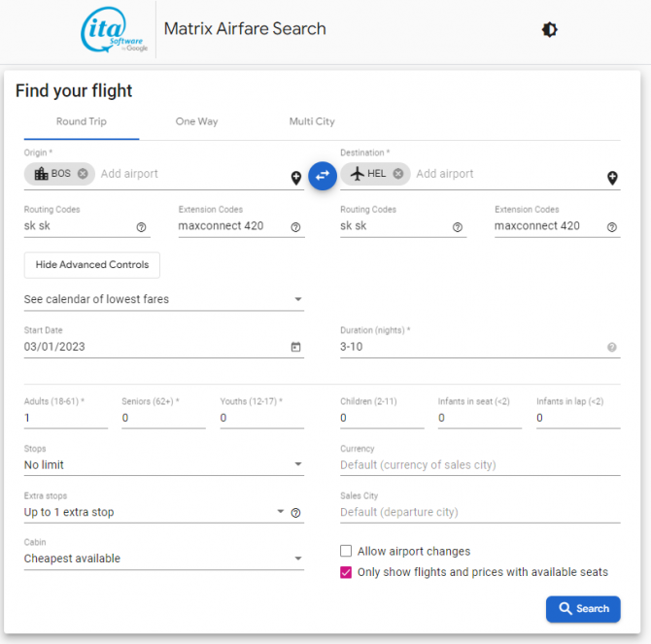The width and height of the screenshot is (651, 644).
Task: Remove the BOS origin airport chip
Action: pos(83,174)
